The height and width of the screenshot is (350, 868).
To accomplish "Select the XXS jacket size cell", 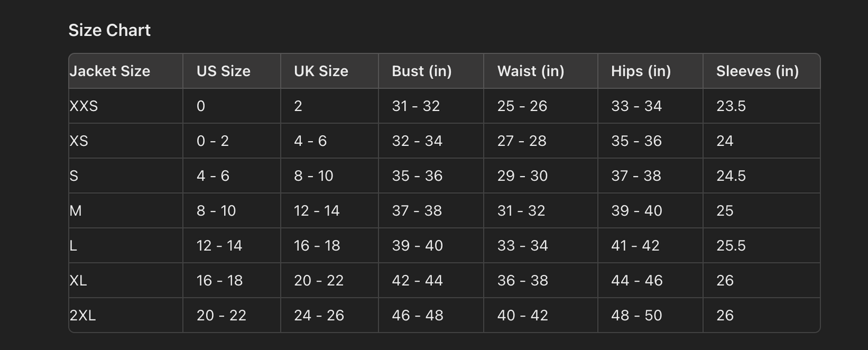I will tap(84, 106).
